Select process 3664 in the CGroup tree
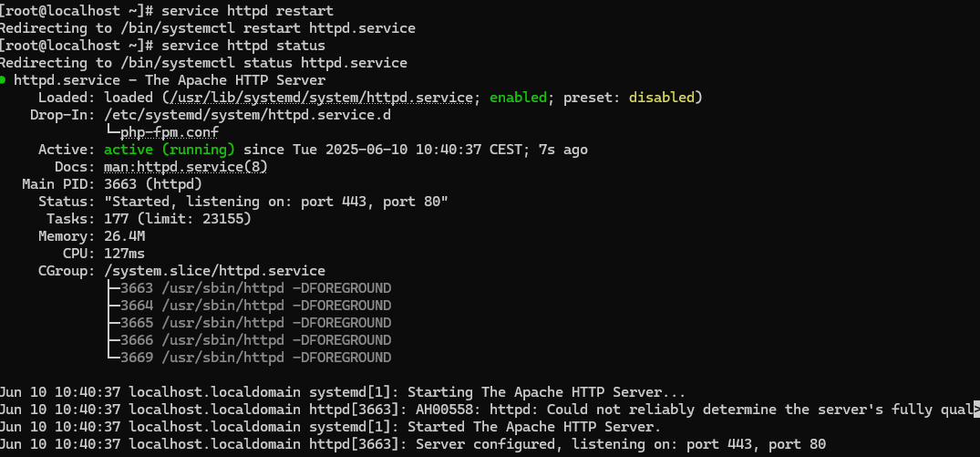Image resolution: width=980 pixels, height=457 pixels. click(255, 306)
